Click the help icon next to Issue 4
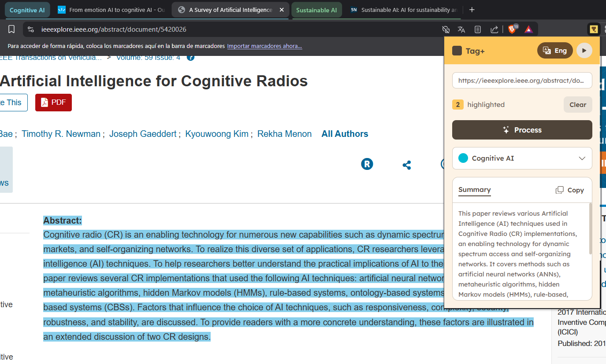The image size is (606, 364). [190, 57]
